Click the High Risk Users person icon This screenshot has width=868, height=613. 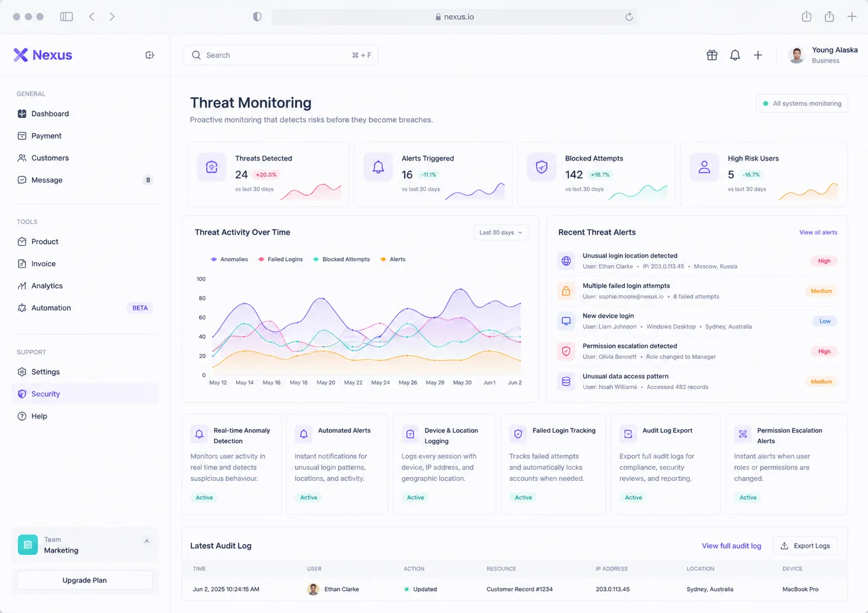coord(705,167)
